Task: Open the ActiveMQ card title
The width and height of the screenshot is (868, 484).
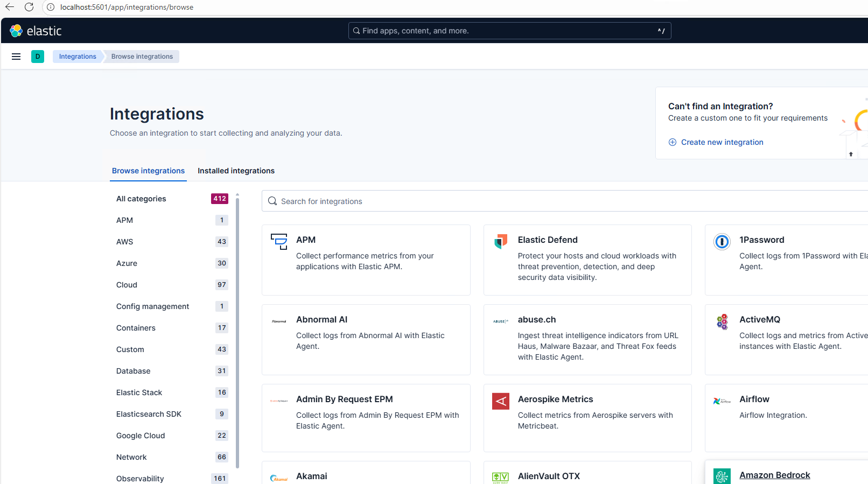Action: click(759, 319)
